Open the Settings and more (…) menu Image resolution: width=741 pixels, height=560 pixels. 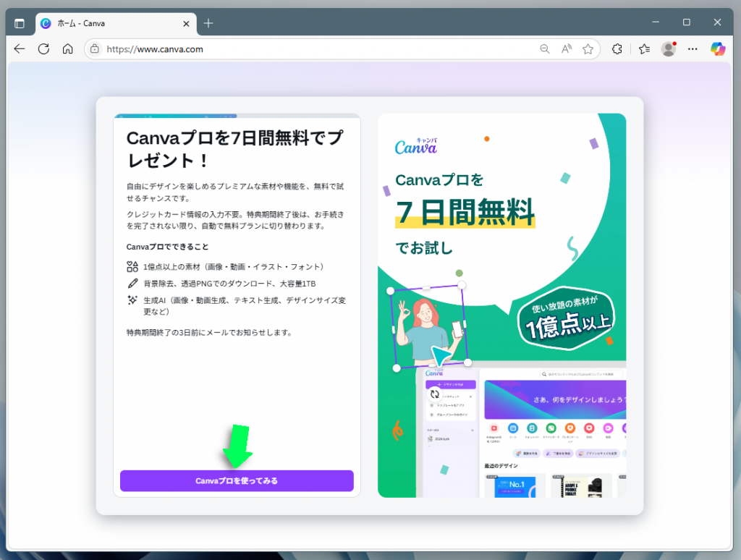click(693, 48)
